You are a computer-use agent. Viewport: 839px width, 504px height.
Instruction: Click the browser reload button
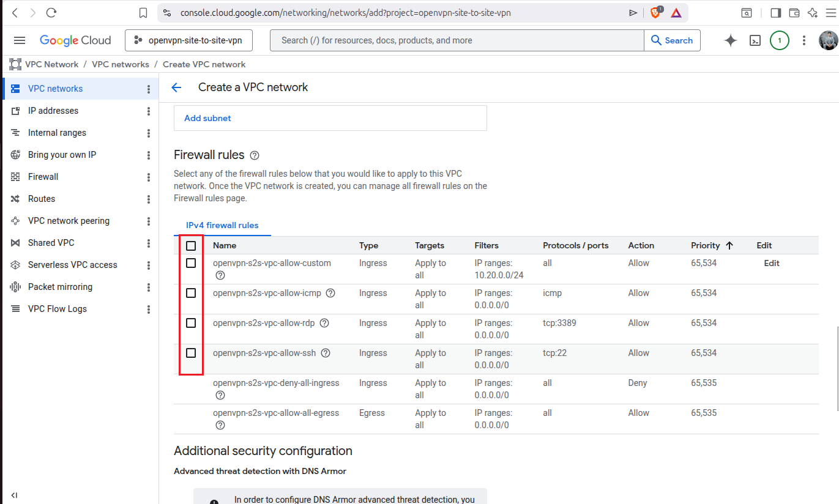[x=51, y=13]
